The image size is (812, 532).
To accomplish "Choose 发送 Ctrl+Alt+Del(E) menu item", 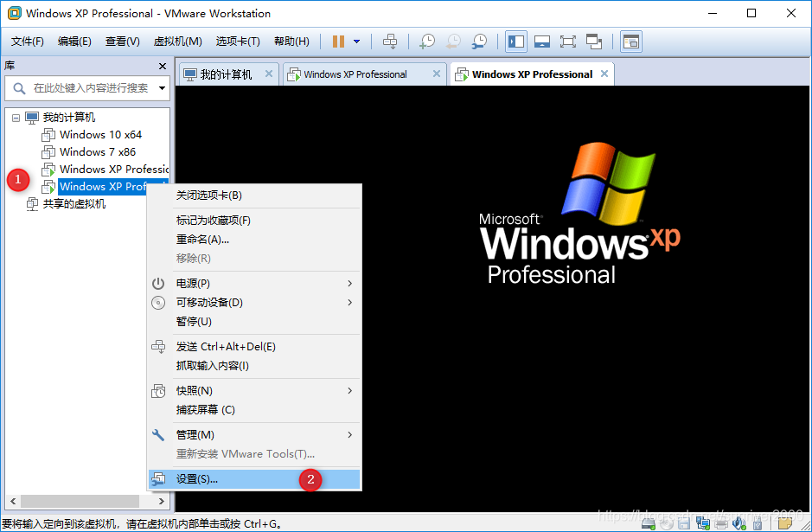I will point(254,347).
